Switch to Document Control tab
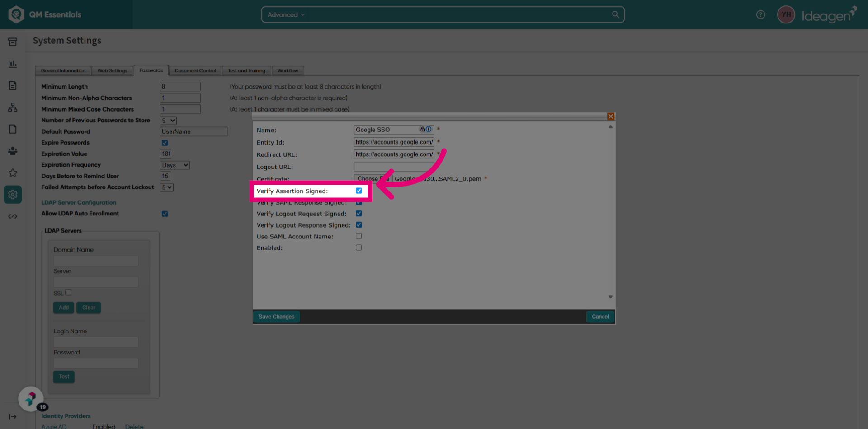868x429 pixels. click(195, 71)
